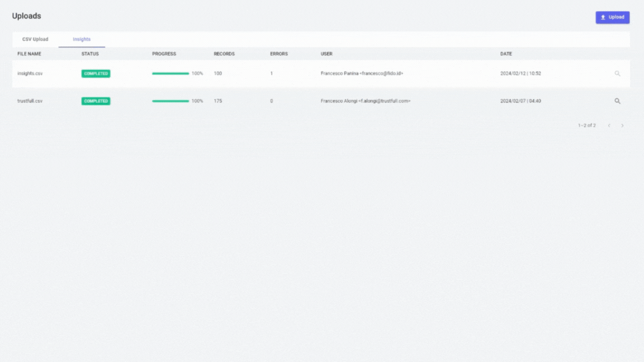Click errors value 0 for trustfull.csv
Viewport: 644px width, 362px height.
[272, 101]
